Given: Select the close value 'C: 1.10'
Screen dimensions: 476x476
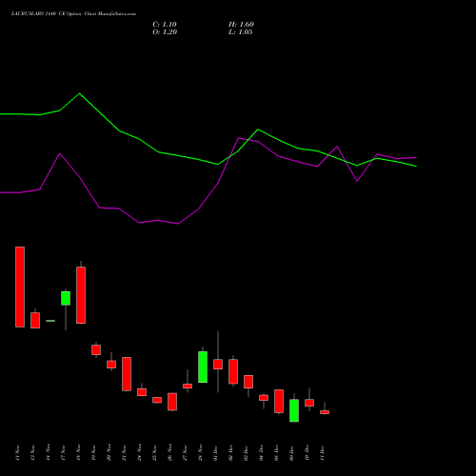Looking at the screenshot, I should tap(165, 25).
